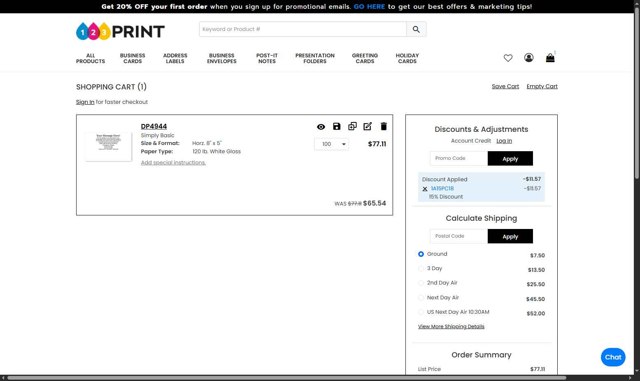Click the horizontal scrollbar

(x=287, y=378)
